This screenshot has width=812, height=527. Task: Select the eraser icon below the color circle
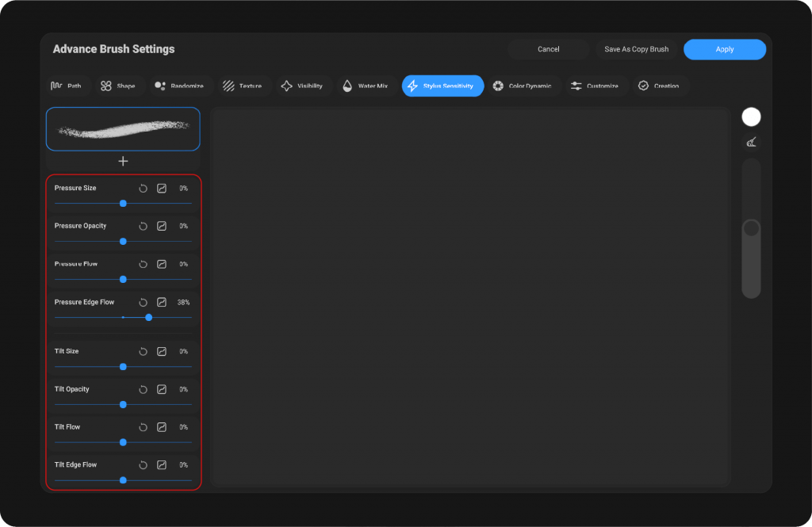click(x=751, y=143)
